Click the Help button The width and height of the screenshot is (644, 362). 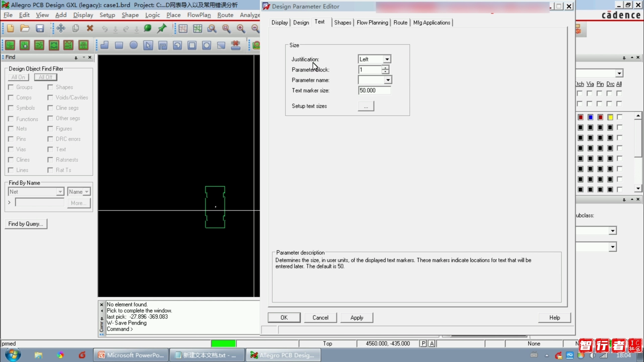[554, 318]
